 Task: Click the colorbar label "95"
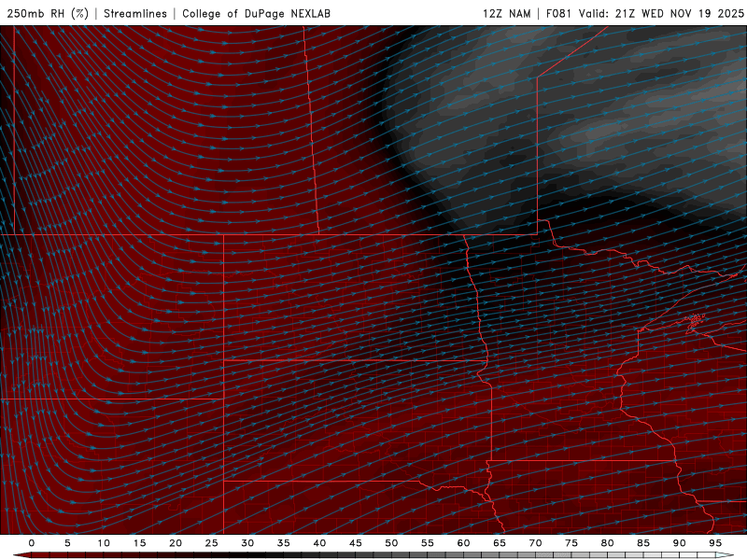715,543
